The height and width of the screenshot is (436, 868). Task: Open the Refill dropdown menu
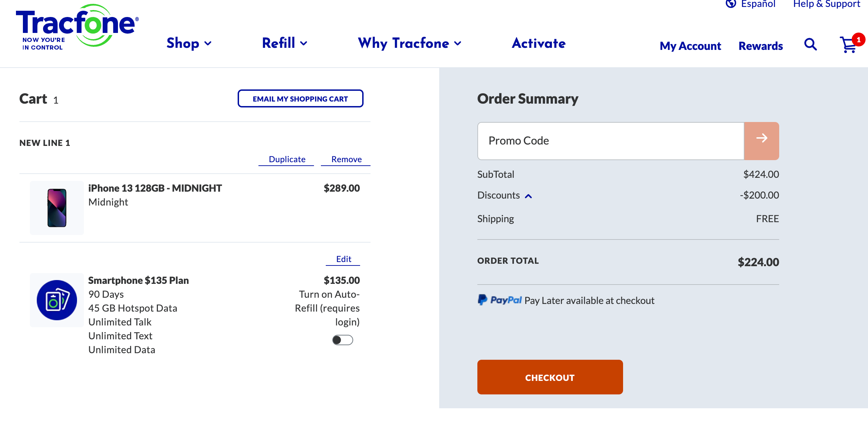[284, 43]
